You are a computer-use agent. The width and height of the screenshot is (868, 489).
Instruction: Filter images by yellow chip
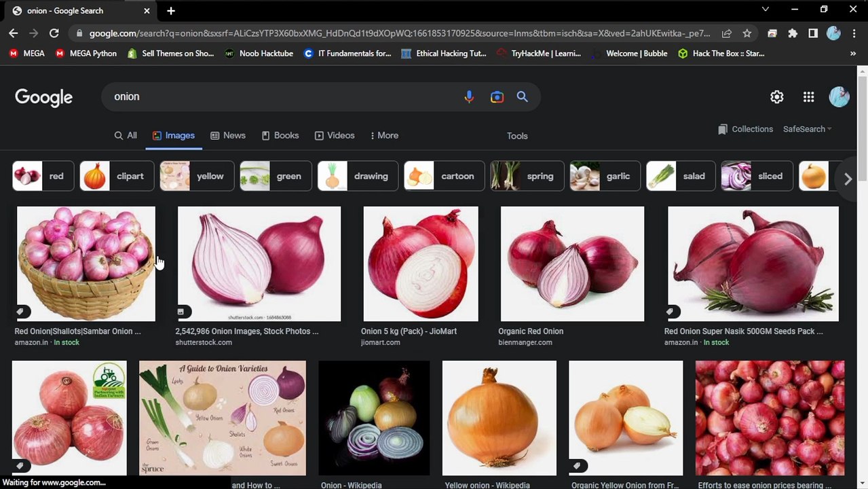coord(197,176)
